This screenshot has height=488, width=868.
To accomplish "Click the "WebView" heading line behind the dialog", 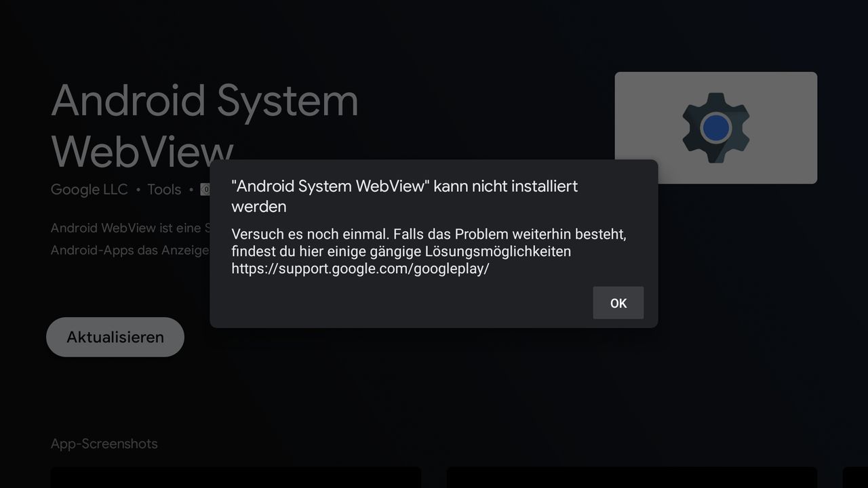I will pos(142,150).
